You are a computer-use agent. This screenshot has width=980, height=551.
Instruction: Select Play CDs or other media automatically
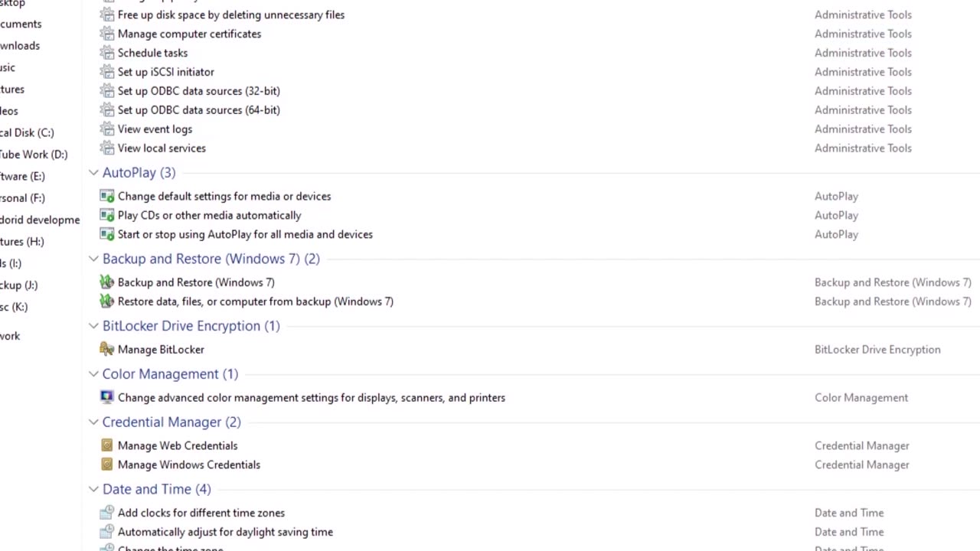209,216
